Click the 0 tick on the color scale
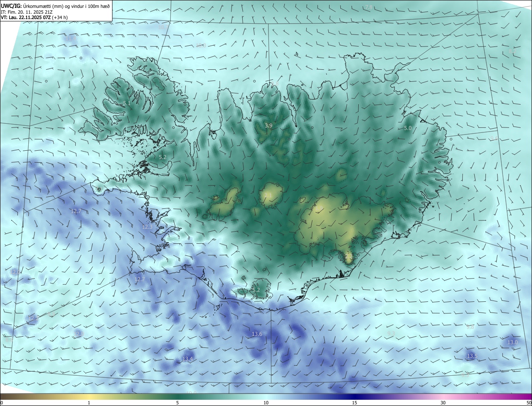Screen dimensions: 532x406 point(2,403)
